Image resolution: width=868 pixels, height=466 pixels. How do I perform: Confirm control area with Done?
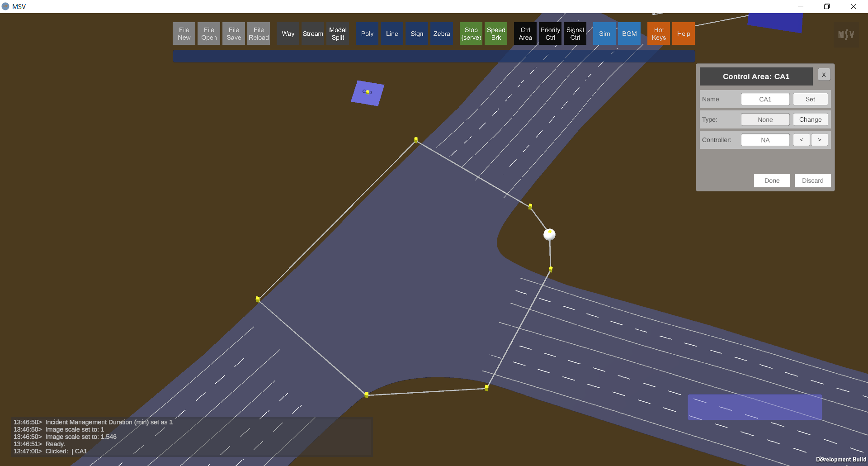[772, 181]
